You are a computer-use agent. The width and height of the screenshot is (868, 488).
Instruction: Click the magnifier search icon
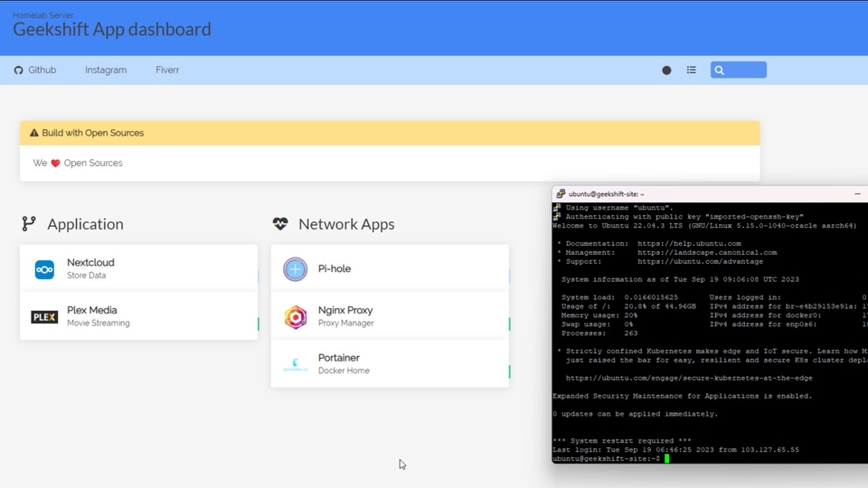pyautogui.click(x=719, y=70)
